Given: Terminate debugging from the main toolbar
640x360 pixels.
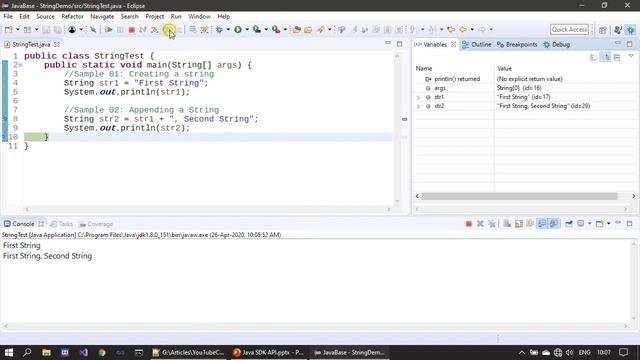Looking at the screenshot, I should 131,29.
